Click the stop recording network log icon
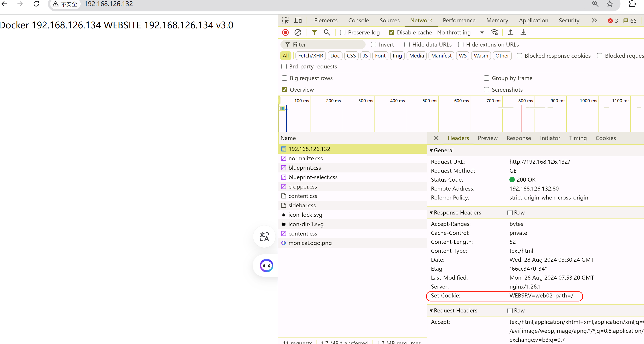 (x=285, y=32)
